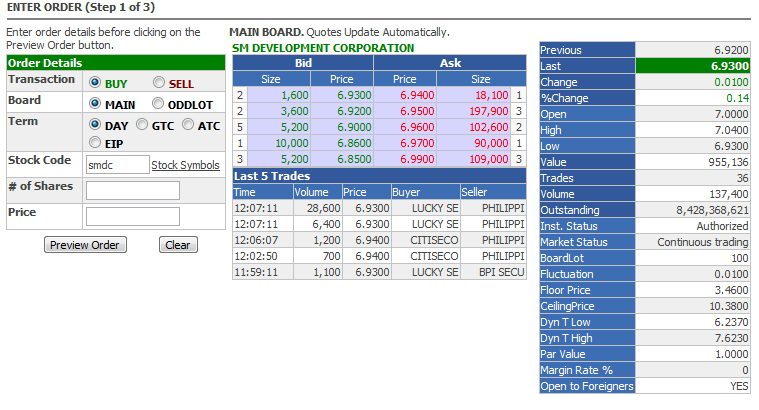Image resolution: width=759 pixels, height=410 pixels.
Task: Select bid price 6.9300
Action: tap(354, 95)
